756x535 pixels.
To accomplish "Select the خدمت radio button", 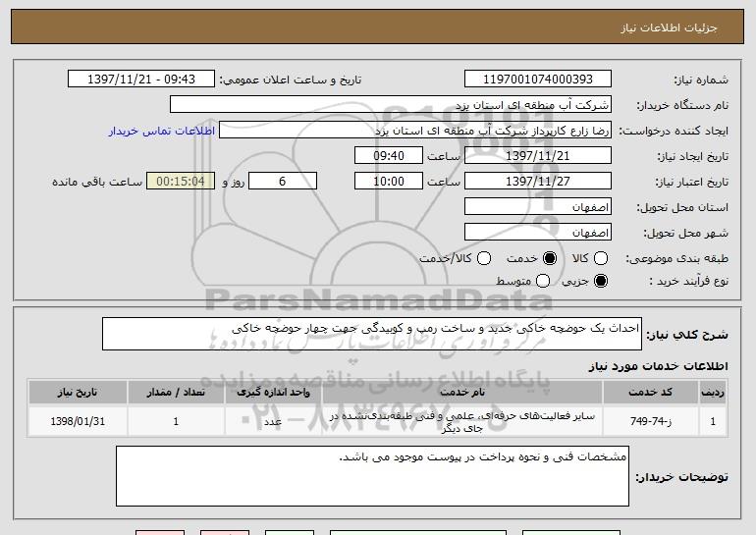I will click(550, 258).
